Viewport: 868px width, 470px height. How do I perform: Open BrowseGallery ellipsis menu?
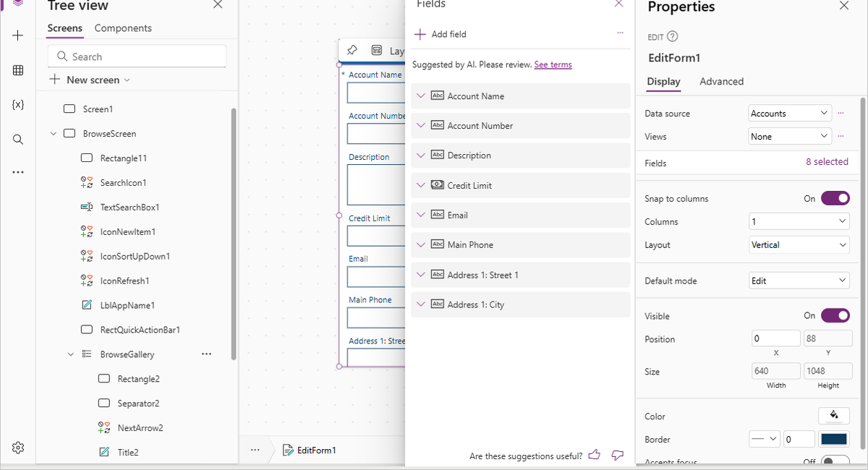[x=207, y=354]
